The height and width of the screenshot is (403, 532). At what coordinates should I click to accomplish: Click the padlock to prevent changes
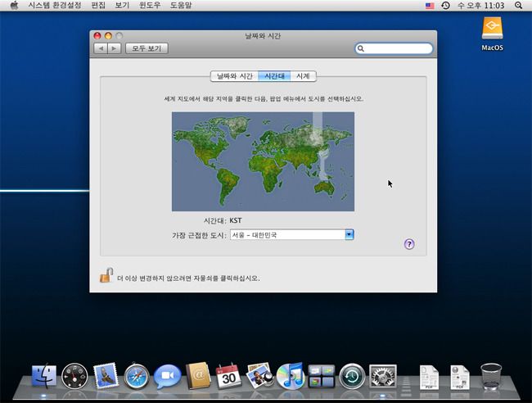click(106, 275)
